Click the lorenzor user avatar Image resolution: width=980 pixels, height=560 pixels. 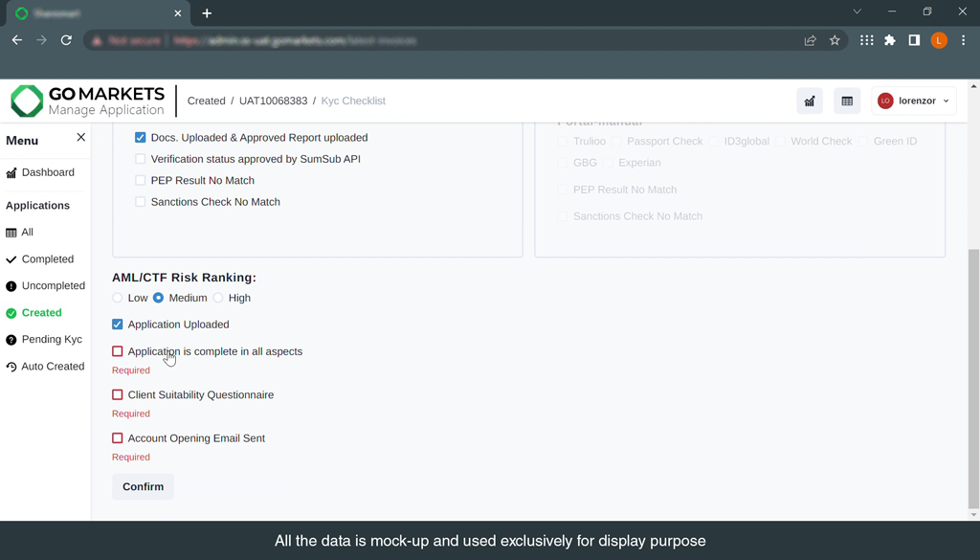pyautogui.click(x=885, y=101)
